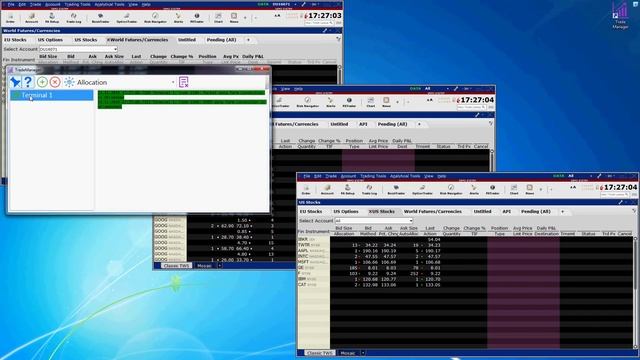
Task: Open FA Setup in the bottom-right TWS toolbar
Action: point(347,190)
